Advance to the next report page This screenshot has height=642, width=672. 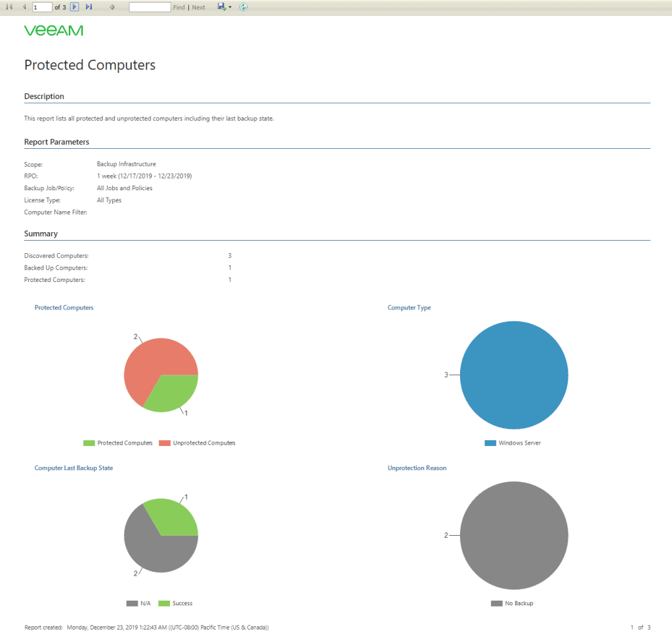tap(75, 7)
